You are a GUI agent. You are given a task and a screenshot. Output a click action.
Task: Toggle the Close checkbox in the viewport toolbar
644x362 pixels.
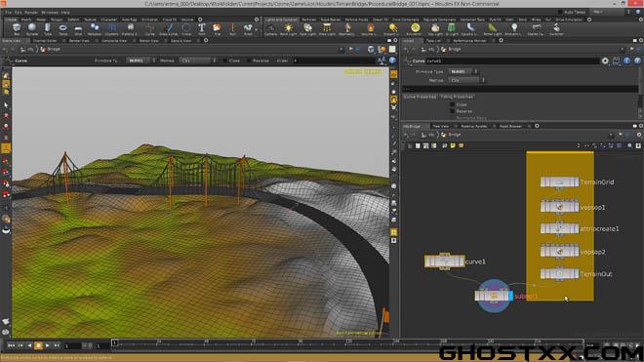pos(224,60)
